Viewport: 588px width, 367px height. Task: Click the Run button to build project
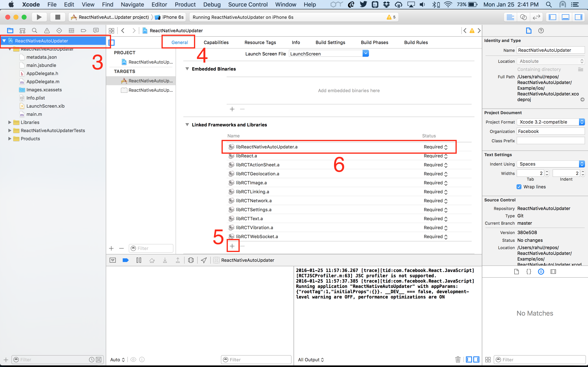39,17
